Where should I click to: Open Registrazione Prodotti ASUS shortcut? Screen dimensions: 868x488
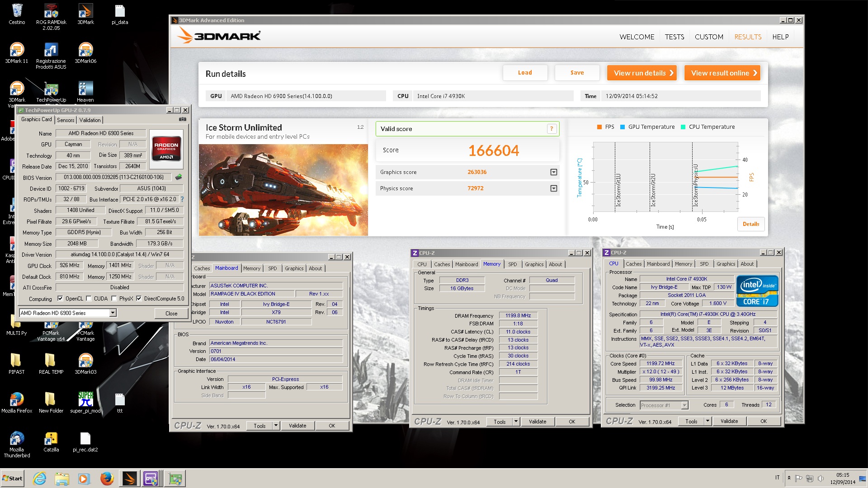pos(51,56)
